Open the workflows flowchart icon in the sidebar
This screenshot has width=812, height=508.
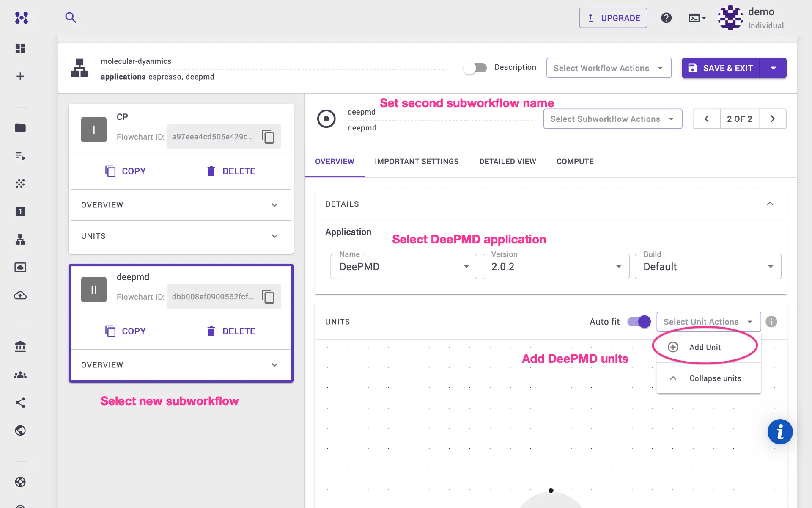[x=20, y=240]
